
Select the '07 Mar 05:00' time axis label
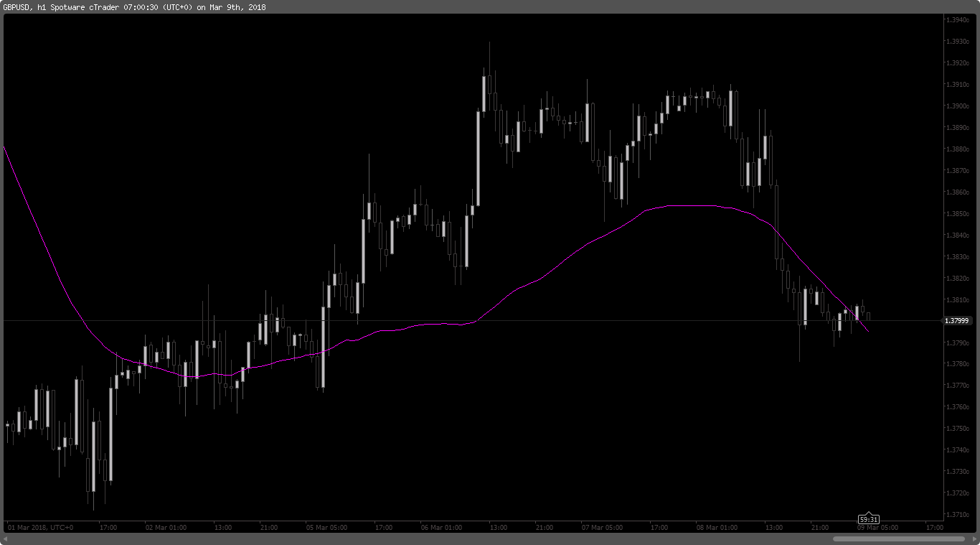tap(602, 528)
